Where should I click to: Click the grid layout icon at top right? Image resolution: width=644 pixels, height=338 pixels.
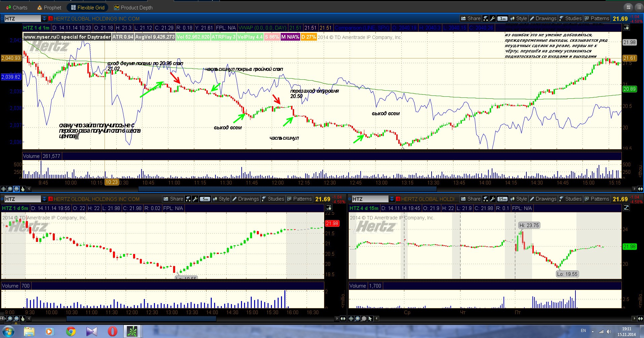(628, 7)
